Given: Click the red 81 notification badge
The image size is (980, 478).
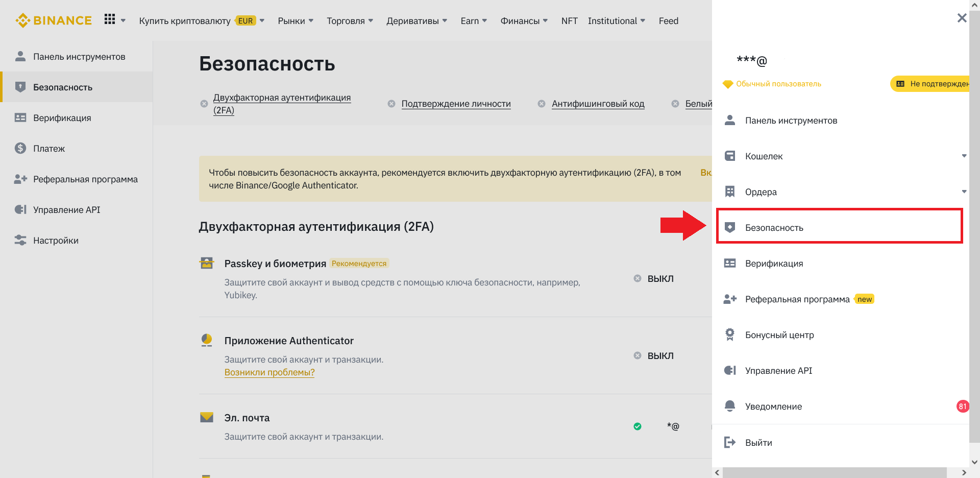Looking at the screenshot, I should click(963, 407).
